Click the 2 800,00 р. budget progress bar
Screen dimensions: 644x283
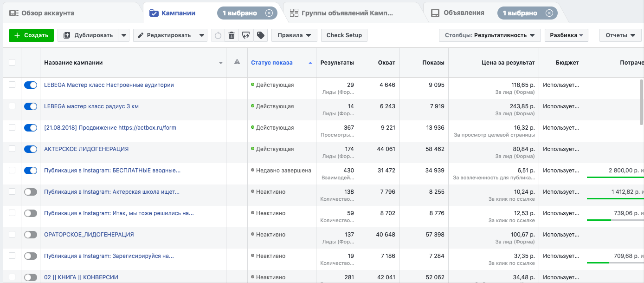pyautogui.click(x=615, y=177)
